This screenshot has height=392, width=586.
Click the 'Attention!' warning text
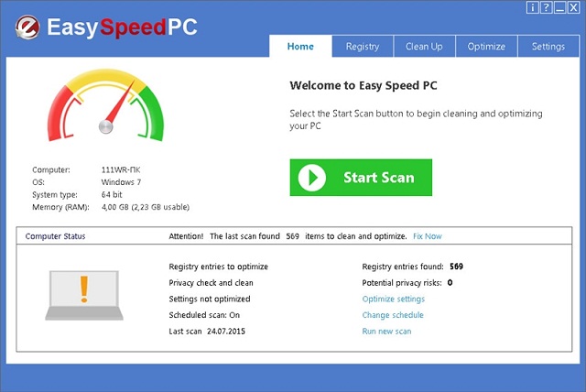pyautogui.click(x=186, y=236)
